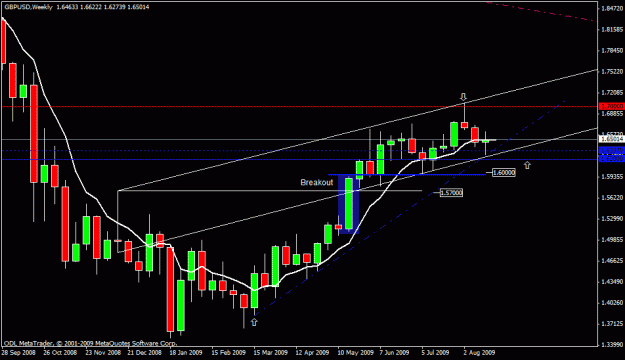The width and height of the screenshot is (625, 360).
Task: Click the white 1.65014 current price tag
Action: (612, 139)
